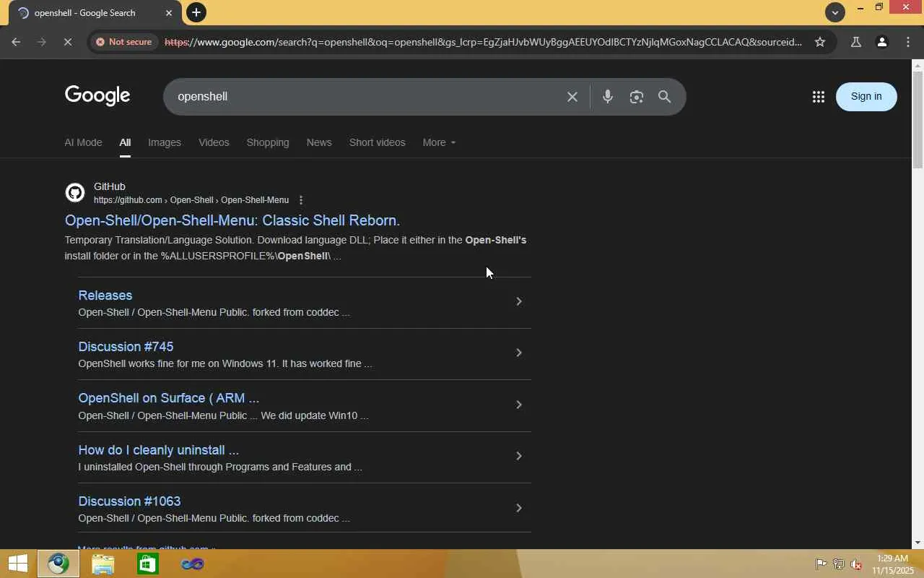Image resolution: width=924 pixels, height=578 pixels.
Task: Clear the search query with X
Action: (572, 96)
